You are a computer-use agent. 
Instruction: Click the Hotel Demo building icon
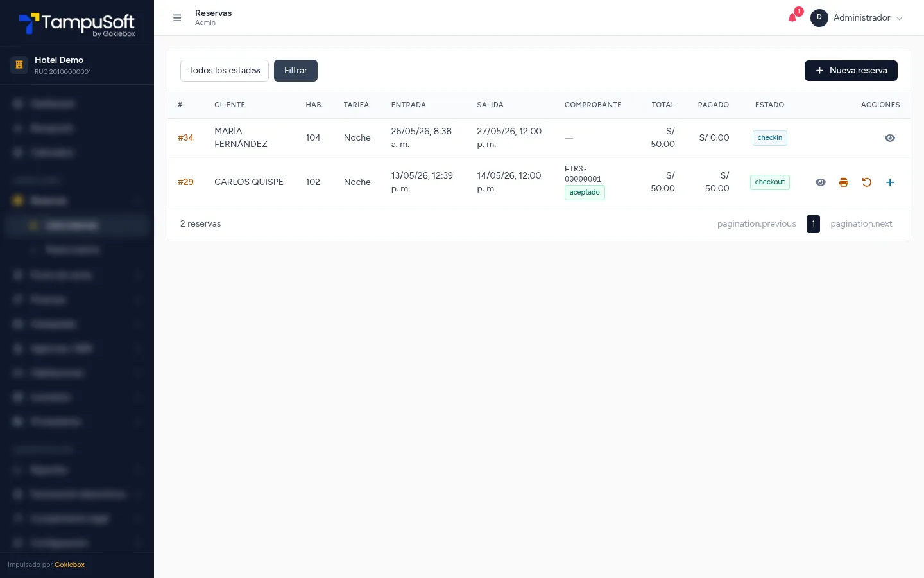[x=19, y=64]
